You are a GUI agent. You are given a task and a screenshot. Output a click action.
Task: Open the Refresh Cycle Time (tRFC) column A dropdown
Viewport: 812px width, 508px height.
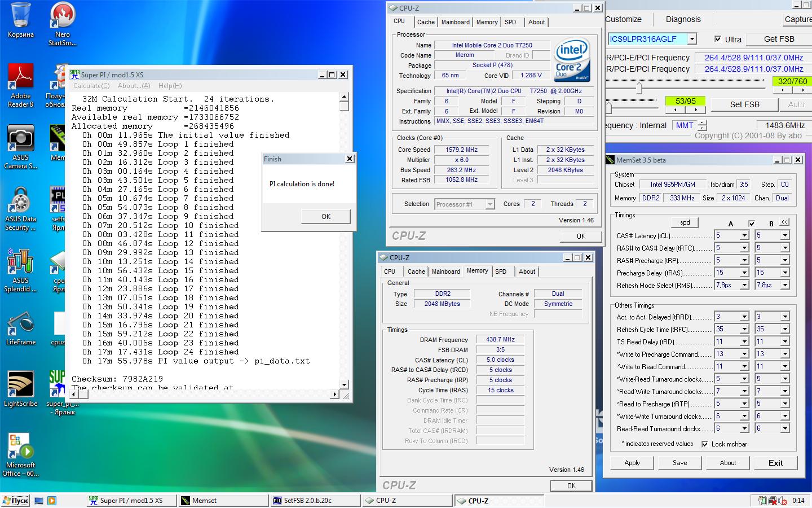pyautogui.click(x=744, y=329)
